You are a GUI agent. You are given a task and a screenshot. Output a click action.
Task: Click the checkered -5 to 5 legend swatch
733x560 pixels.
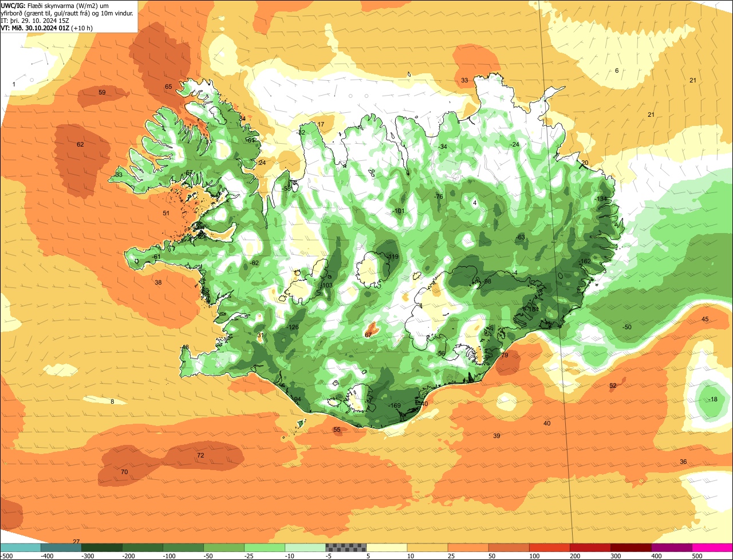tap(346, 547)
